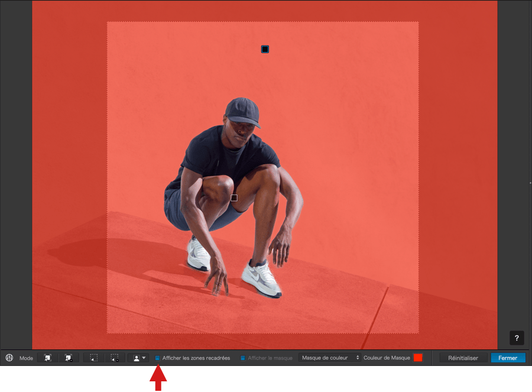532x392 pixels.
Task: Open the 'Masque de couleur' dropdown
Action: pos(329,358)
